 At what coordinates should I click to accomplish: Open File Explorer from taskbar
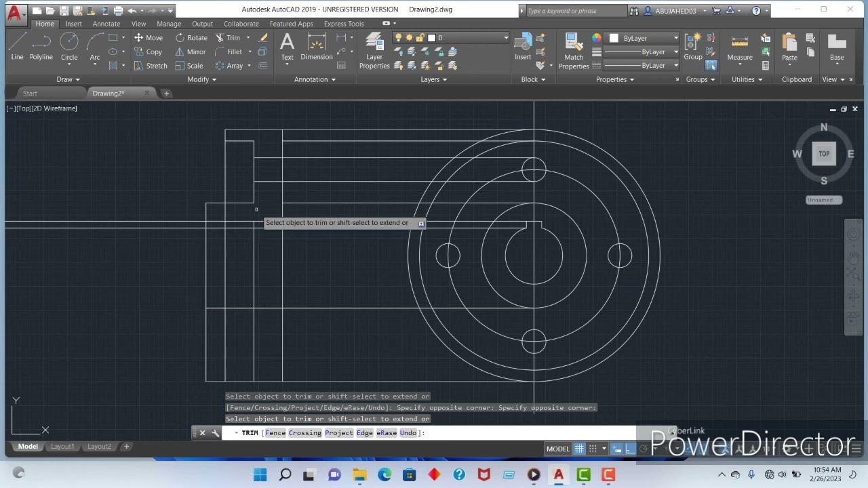coord(359,475)
